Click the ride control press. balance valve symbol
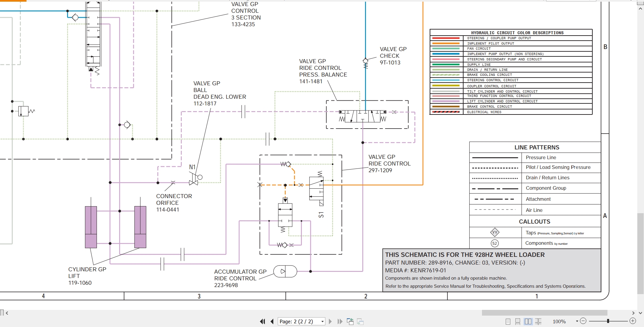 click(x=363, y=116)
